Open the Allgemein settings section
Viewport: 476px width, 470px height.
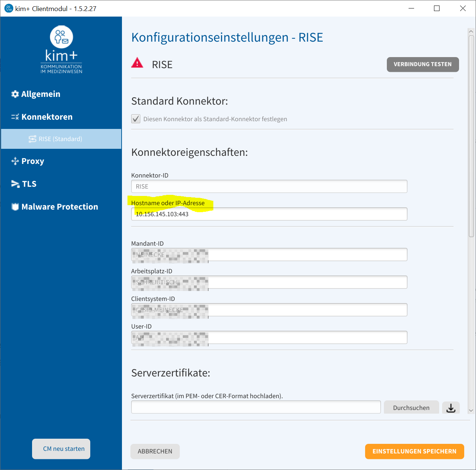(36, 94)
